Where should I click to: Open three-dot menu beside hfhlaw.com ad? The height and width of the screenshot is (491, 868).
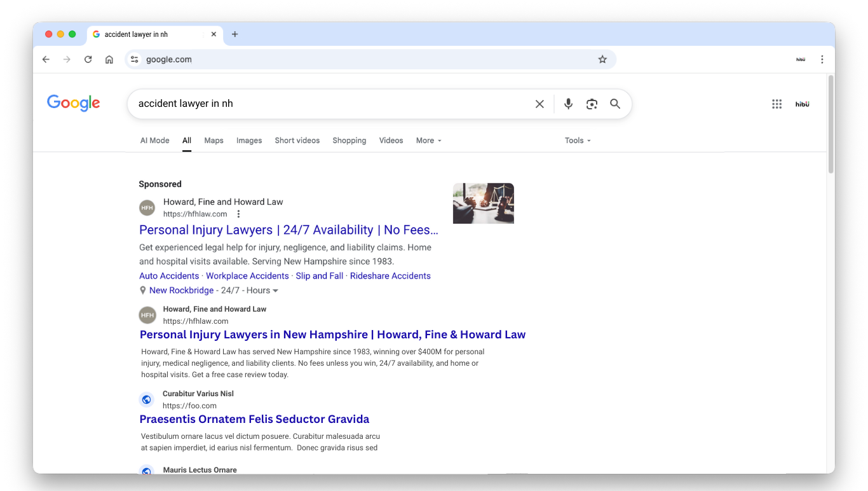point(238,214)
